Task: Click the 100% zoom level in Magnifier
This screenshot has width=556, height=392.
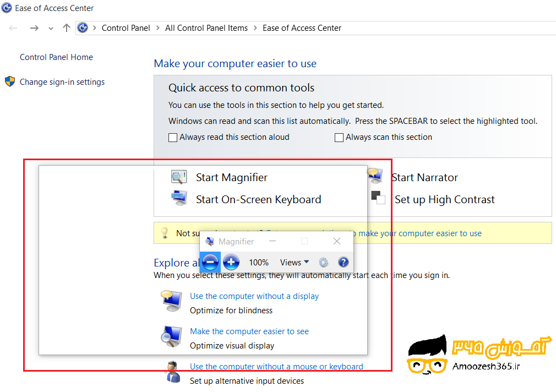Action: [x=259, y=263]
